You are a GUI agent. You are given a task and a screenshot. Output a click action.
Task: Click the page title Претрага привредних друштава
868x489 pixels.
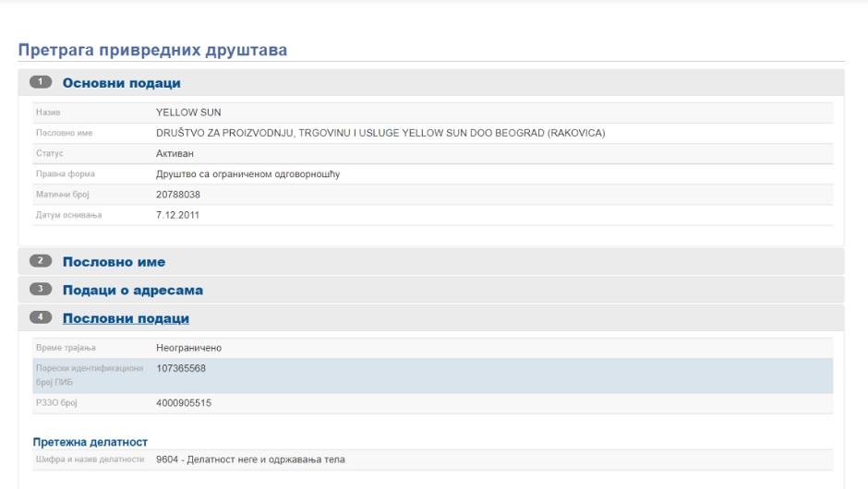coord(152,50)
